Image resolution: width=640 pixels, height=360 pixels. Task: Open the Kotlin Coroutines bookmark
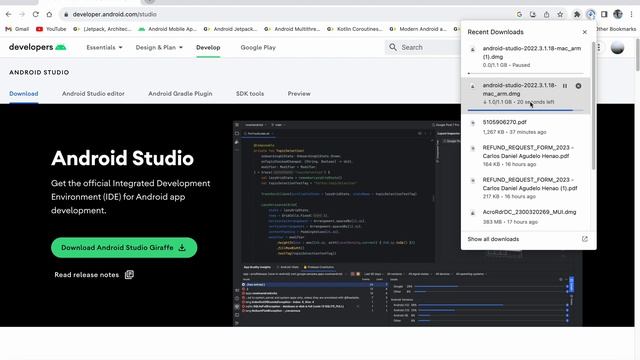click(x=355, y=29)
